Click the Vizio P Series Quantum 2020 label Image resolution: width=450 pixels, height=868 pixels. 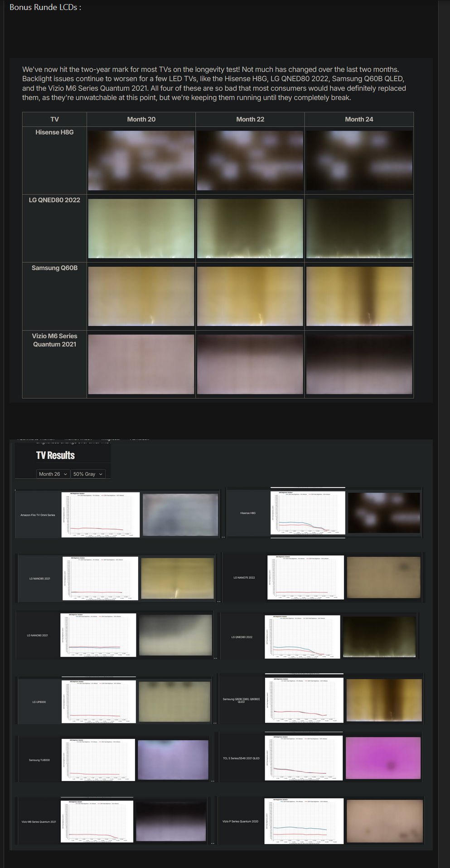(240, 821)
